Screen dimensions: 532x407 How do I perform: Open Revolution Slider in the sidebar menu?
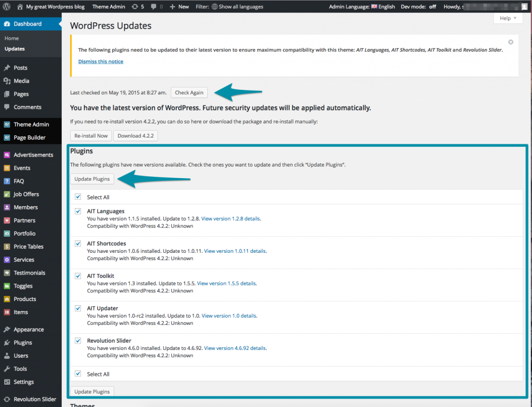[x=31, y=399]
